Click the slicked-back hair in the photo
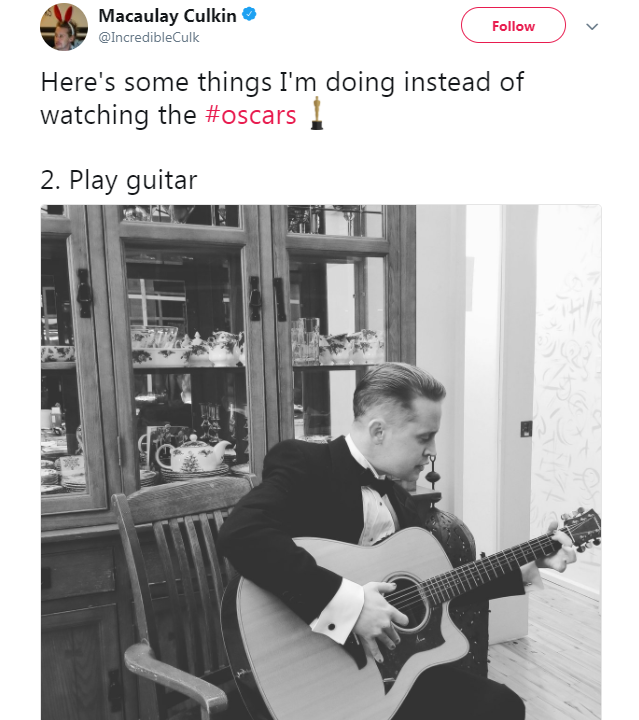Image resolution: width=639 pixels, height=720 pixels. tap(400, 385)
